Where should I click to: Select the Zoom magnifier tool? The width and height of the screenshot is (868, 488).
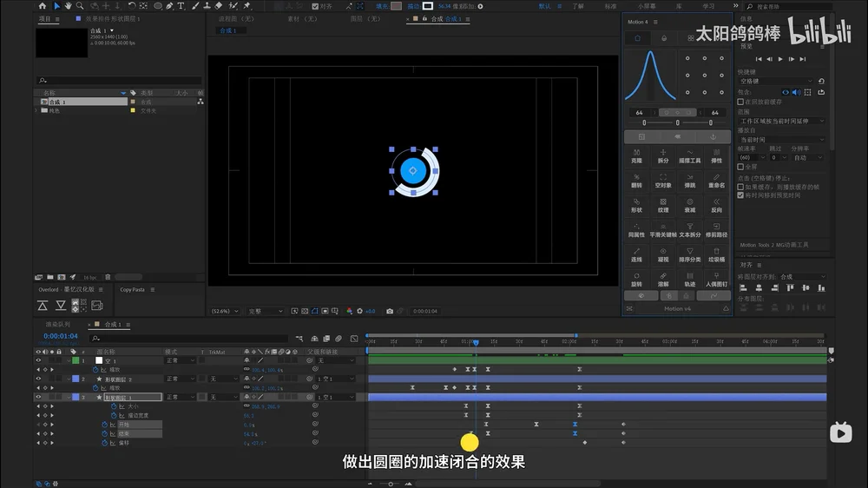(80, 6)
